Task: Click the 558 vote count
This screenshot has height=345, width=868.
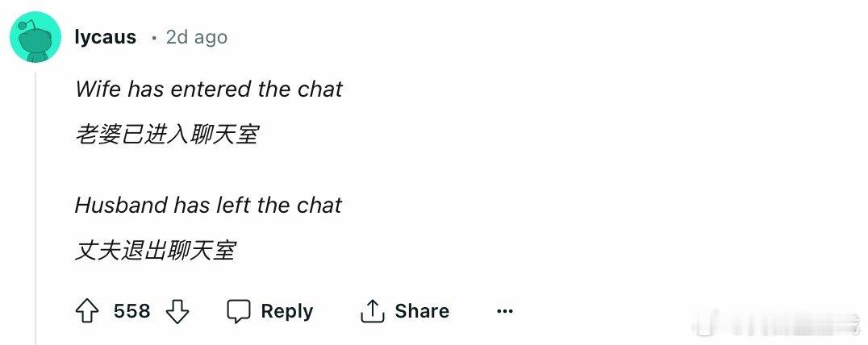Action: pos(131,312)
